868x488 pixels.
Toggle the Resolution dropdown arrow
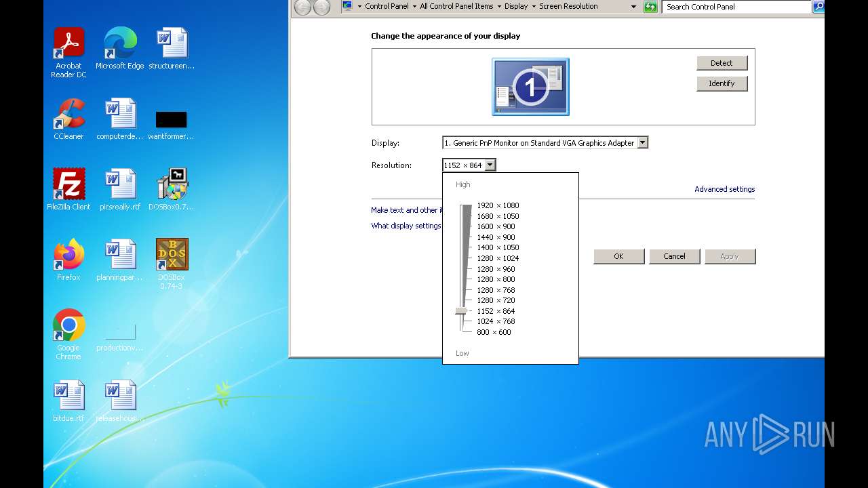click(490, 165)
